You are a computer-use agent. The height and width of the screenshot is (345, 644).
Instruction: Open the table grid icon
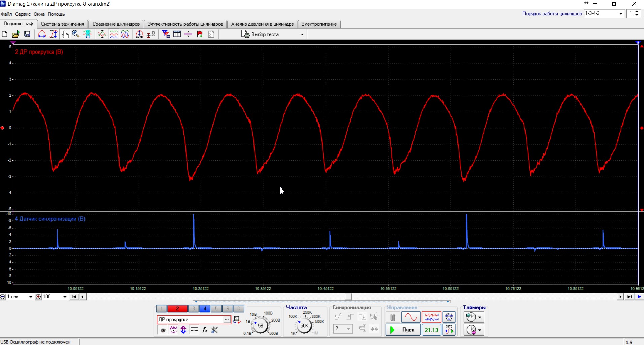click(177, 34)
